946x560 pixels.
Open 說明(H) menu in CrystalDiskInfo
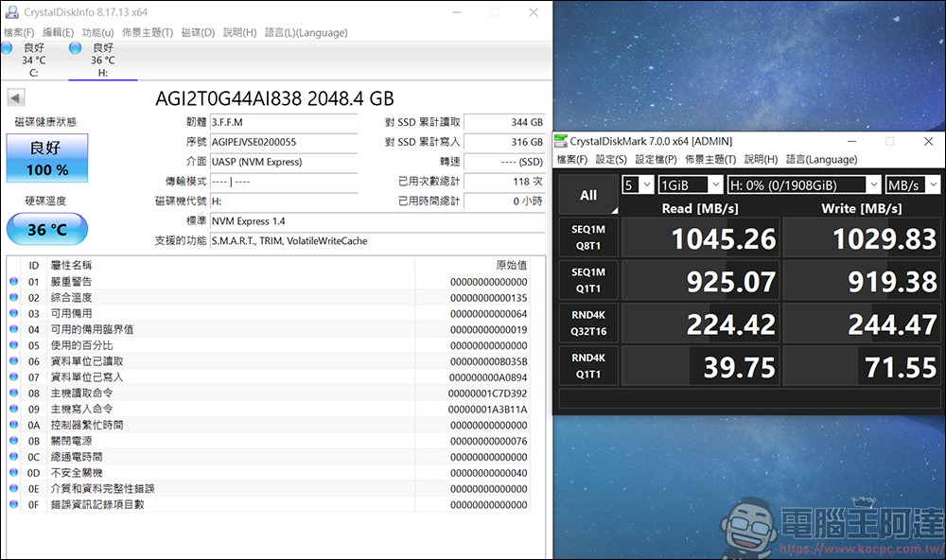pyautogui.click(x=239, y=32)
